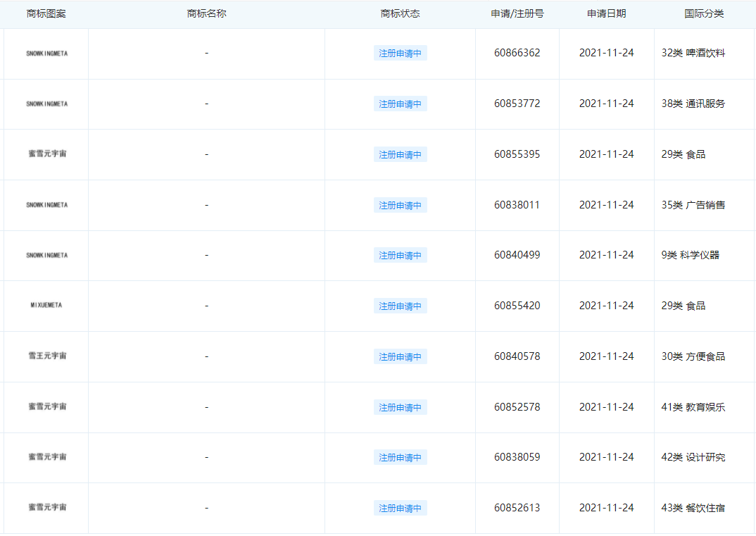Screen dimensions: 756x536
Task: Click date 2021-11-24 in row 60852613
Action: 606,508
